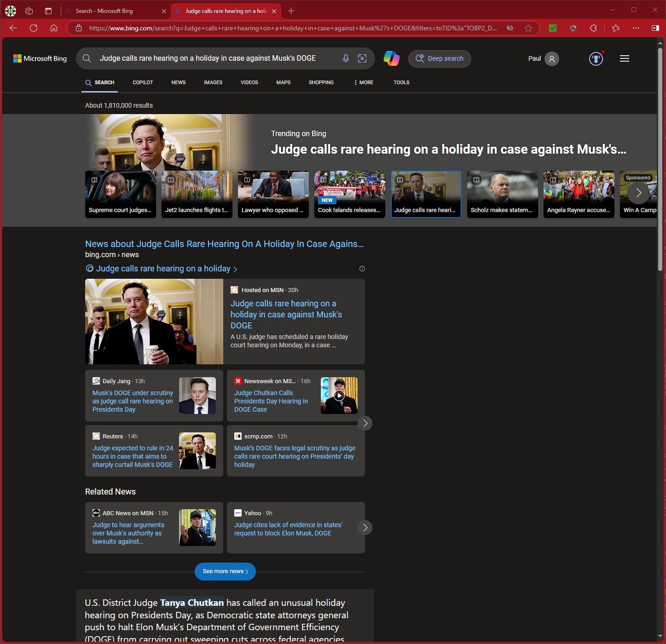
Task: Go to the browser Home icon
Action: pos(54,28)
